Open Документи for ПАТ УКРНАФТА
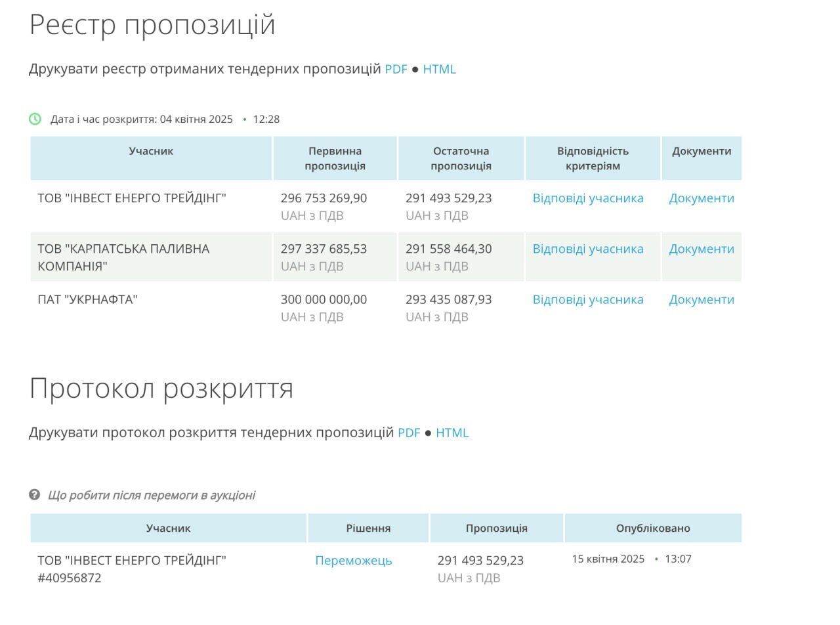Image resolution: width=840 pixels, height=625 pixels. (x=702, y=299)
